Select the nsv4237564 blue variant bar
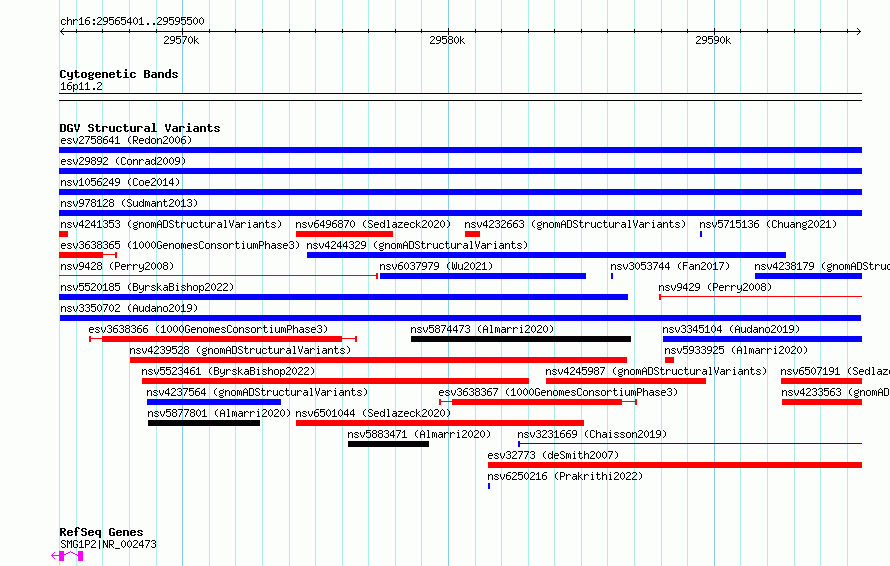 click(x=214, y=402)
